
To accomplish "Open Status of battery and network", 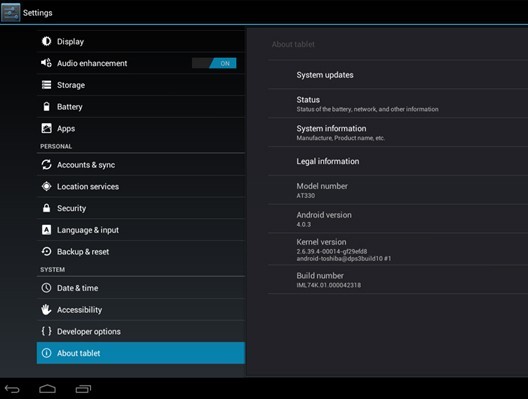I will (398, 103).
